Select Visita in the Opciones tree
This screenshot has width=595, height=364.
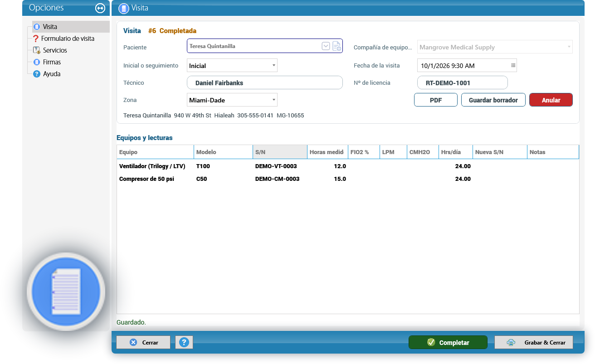(71, 27)
